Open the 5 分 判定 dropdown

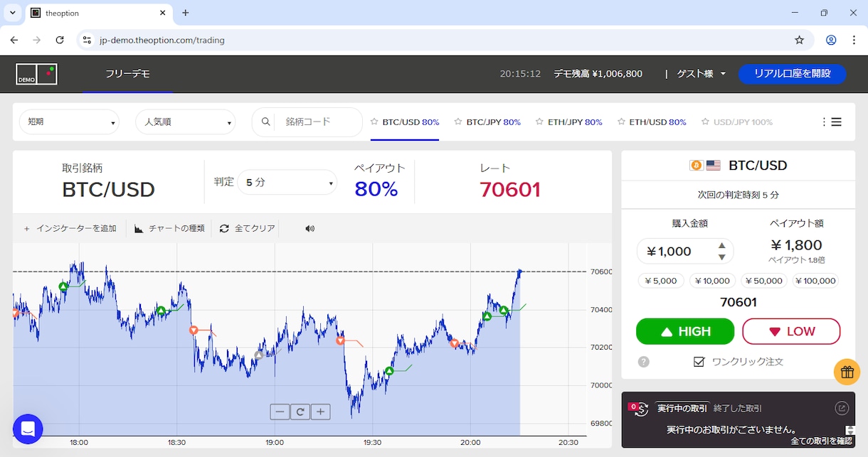click(287, 183)
